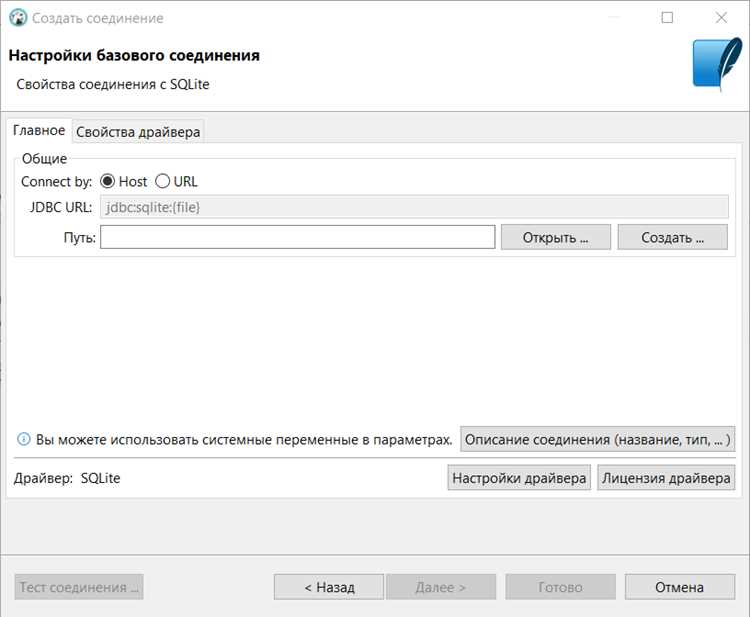Screen dimensions: 750x617
Task: Click the system variables hint text
Action: click(x=244, y=440)
